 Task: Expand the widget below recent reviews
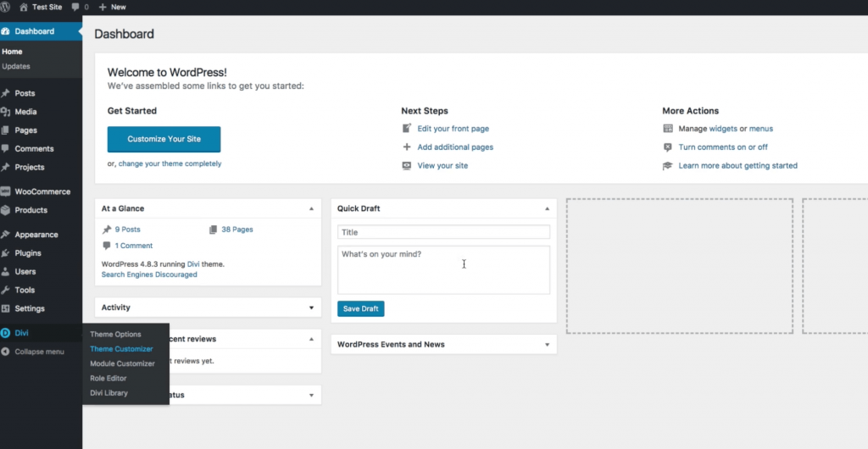tap(311, 395)
